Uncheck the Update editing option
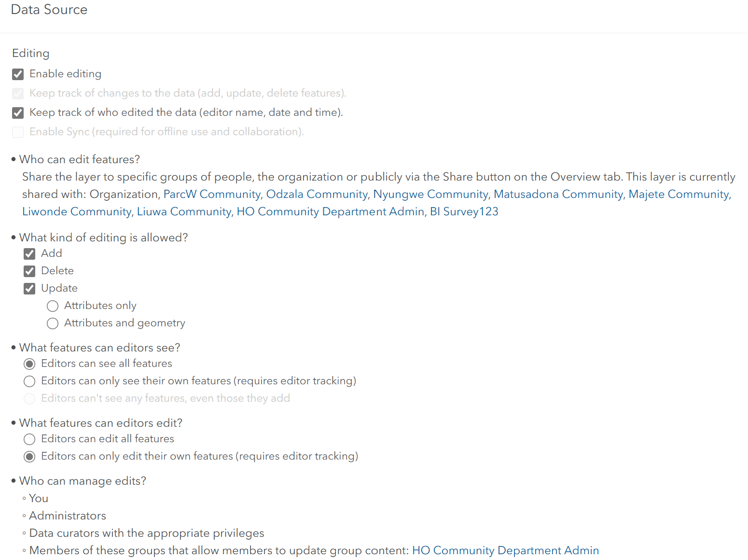This screenshot has width=748, height=560. (29, 288)
